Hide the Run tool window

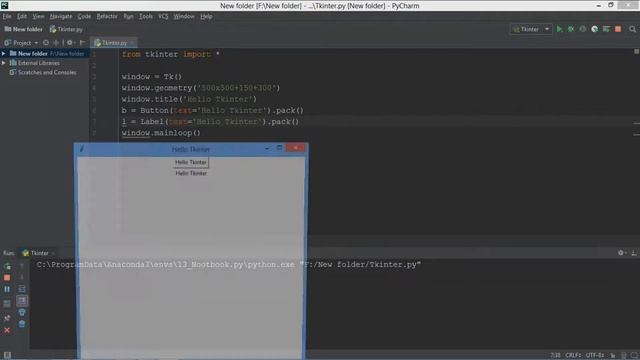pos(634,253)
